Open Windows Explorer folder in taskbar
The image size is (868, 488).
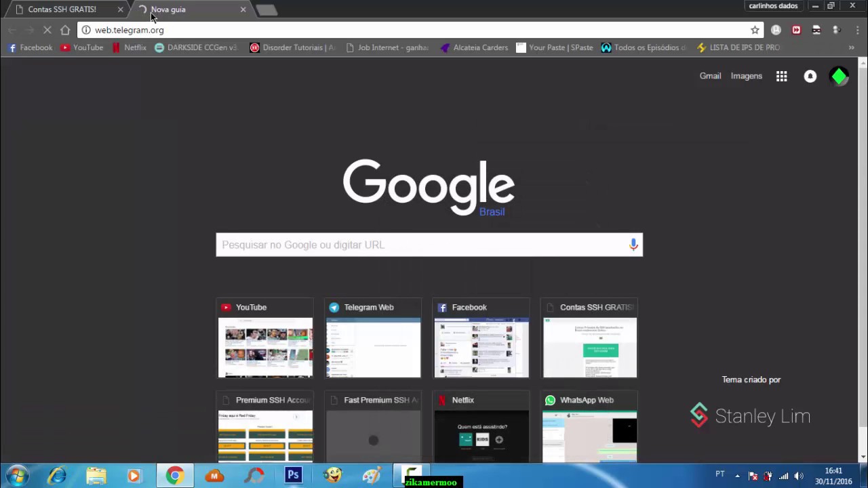coord(96,476)
